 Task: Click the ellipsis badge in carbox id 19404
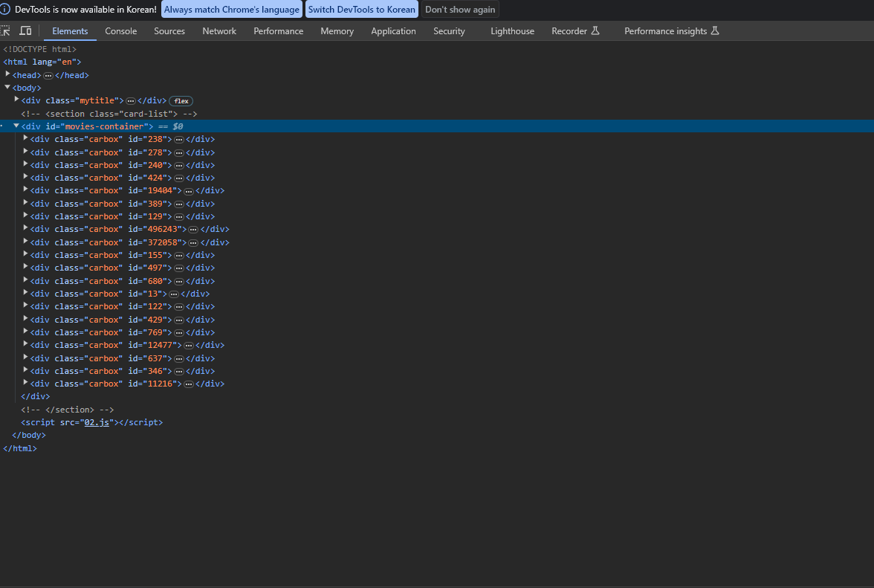pos(189,190)
